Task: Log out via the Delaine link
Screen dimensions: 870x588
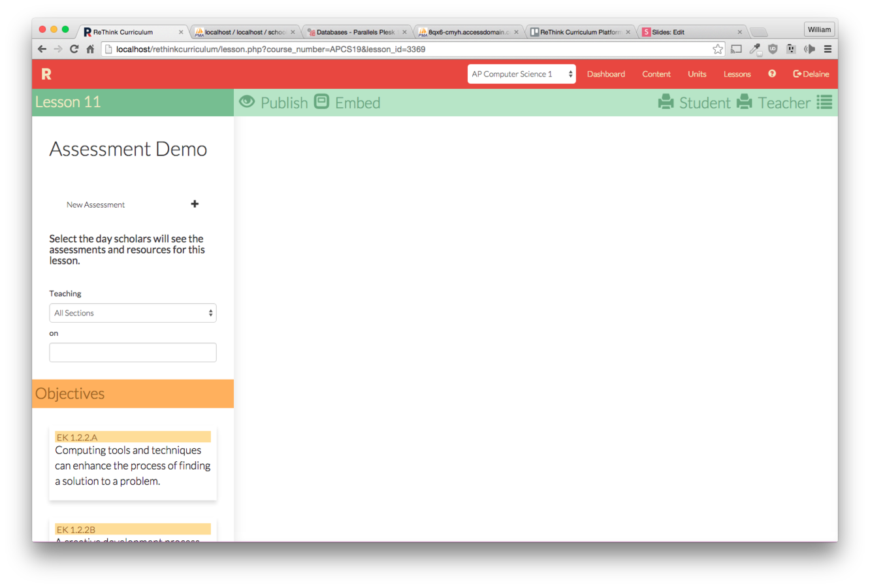Action: (x=811, y=74)
